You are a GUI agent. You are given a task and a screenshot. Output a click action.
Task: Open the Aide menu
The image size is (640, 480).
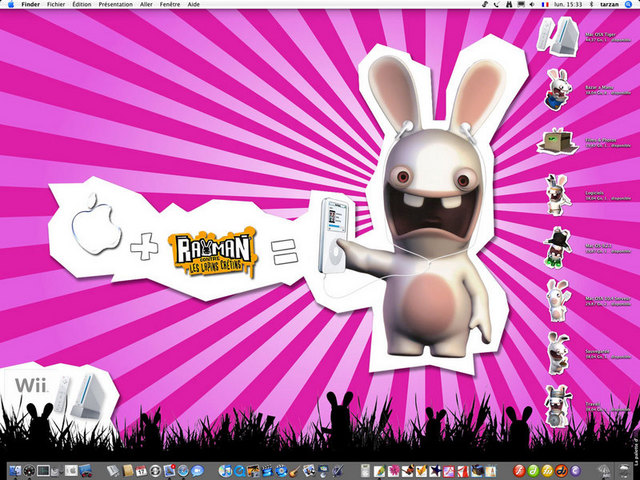pyautogui.click(x=193, y=4)
